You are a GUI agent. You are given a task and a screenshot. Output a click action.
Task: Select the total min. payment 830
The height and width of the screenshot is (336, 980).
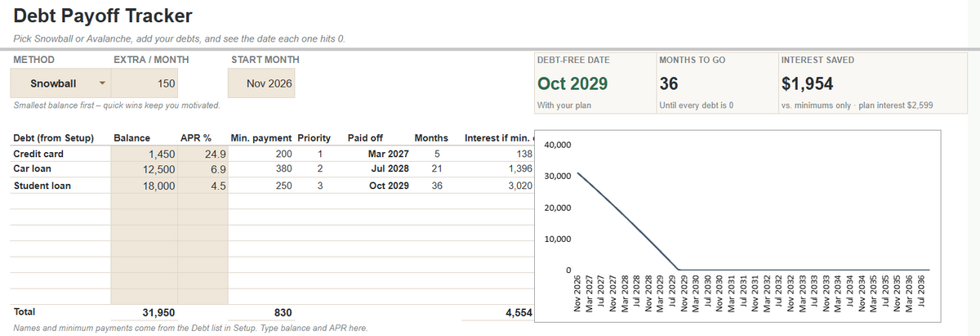(x=283, y=312)
